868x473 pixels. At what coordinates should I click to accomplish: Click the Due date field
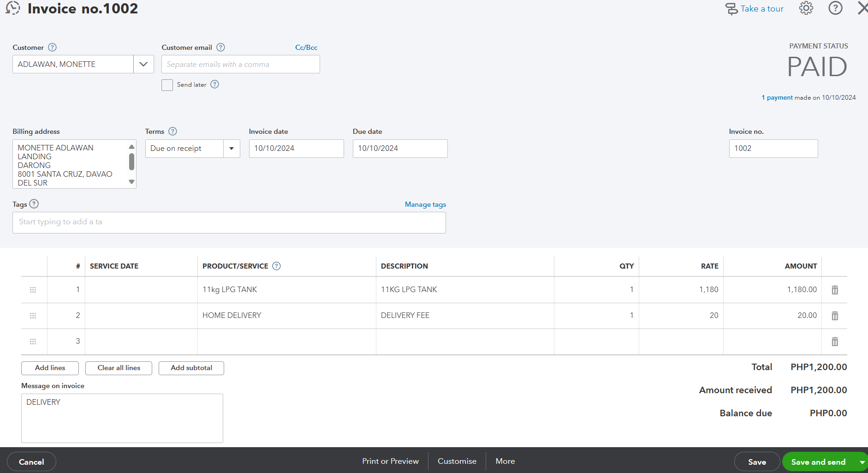pos(400,149)
